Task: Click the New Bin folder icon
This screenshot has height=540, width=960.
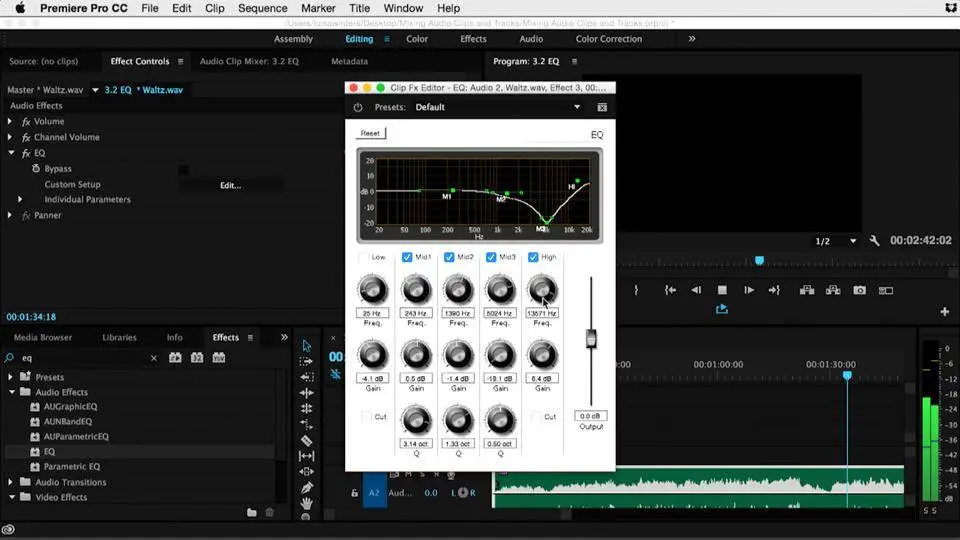Action: click(252, 512)
